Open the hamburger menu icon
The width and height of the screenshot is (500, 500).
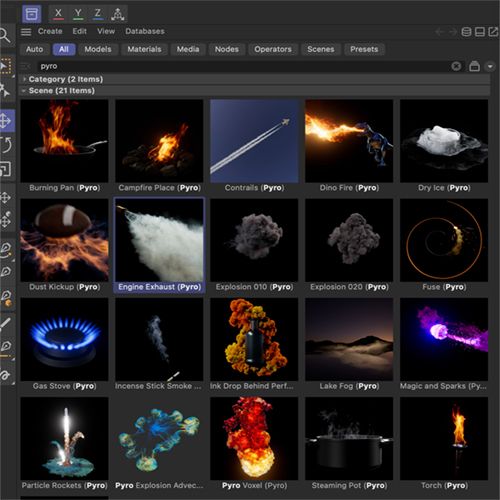(26, 32)
